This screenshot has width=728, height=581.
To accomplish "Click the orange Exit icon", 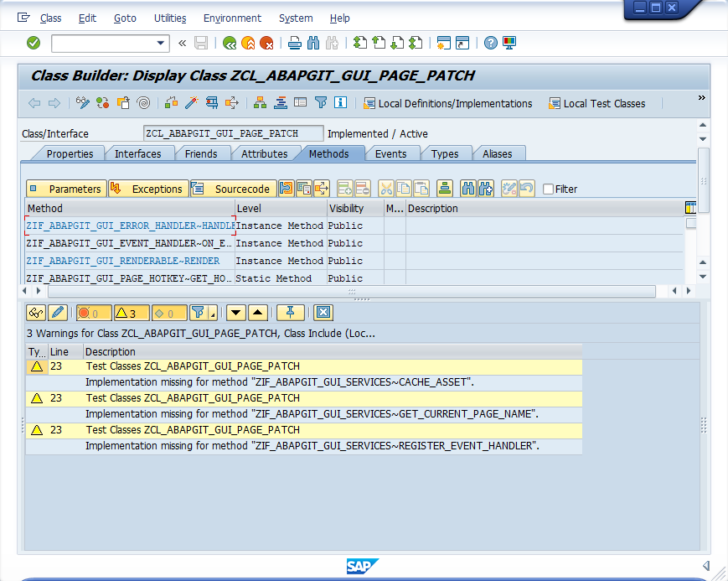I will pyautogui.click(x=249, y=44).
